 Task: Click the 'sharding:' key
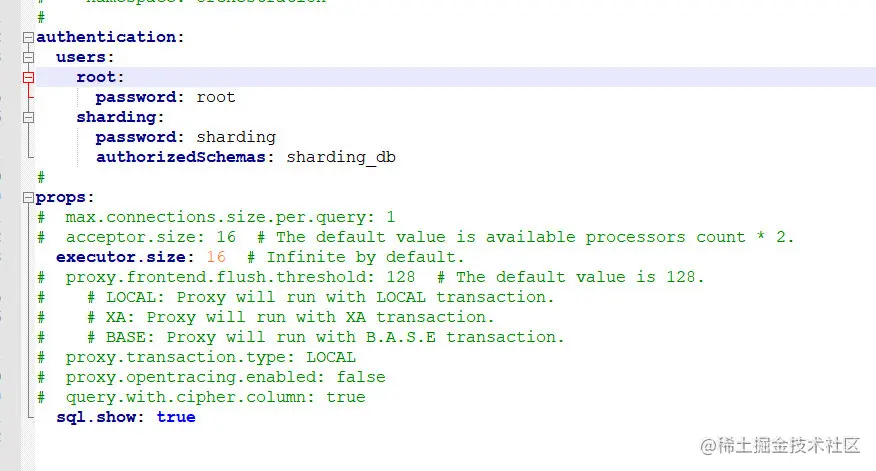pos(120,117)
